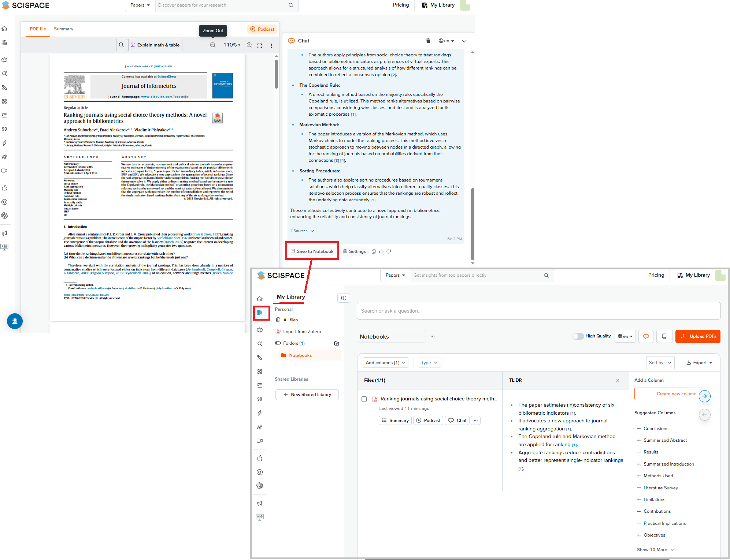Open the Add columns (1) dropdown
Screen dimensions: 730x560
(x=385, y=363)
